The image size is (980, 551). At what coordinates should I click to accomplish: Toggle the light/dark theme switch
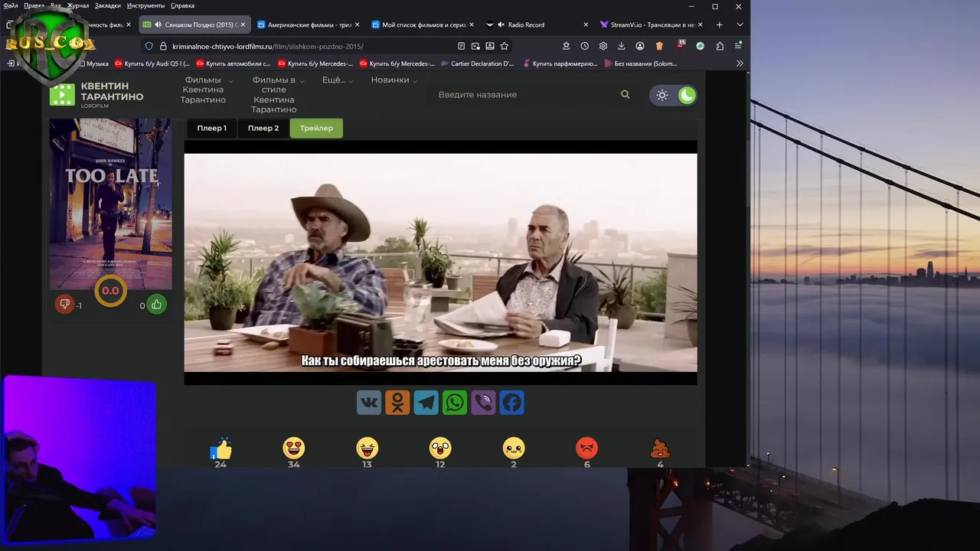674,95
